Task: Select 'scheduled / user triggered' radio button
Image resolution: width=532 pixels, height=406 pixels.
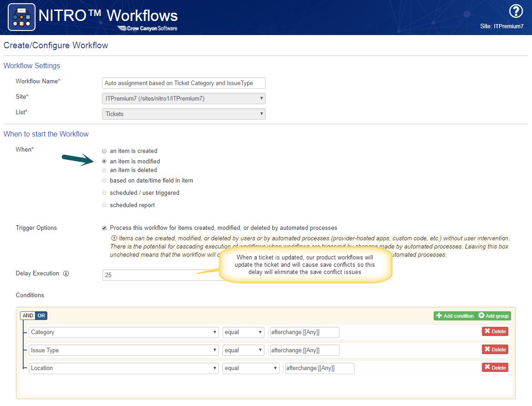Action: [x=104, y=193]
